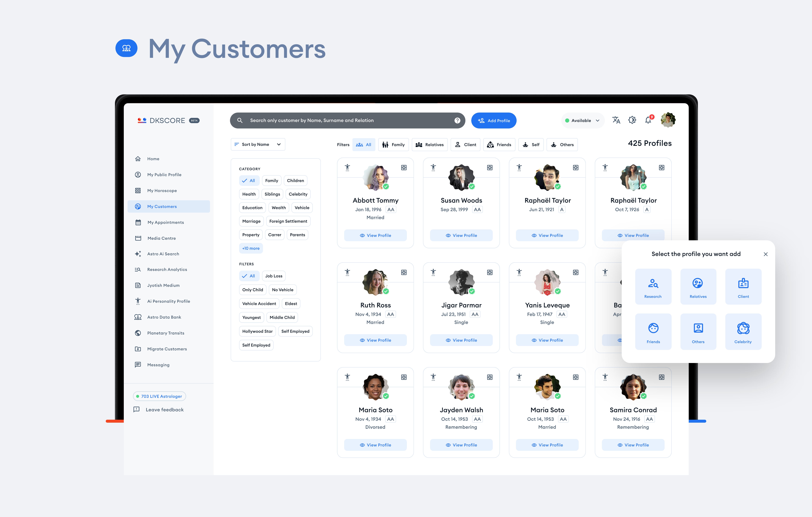Open horoscope chart icon on Abbott Tommy card

point(404,168)
